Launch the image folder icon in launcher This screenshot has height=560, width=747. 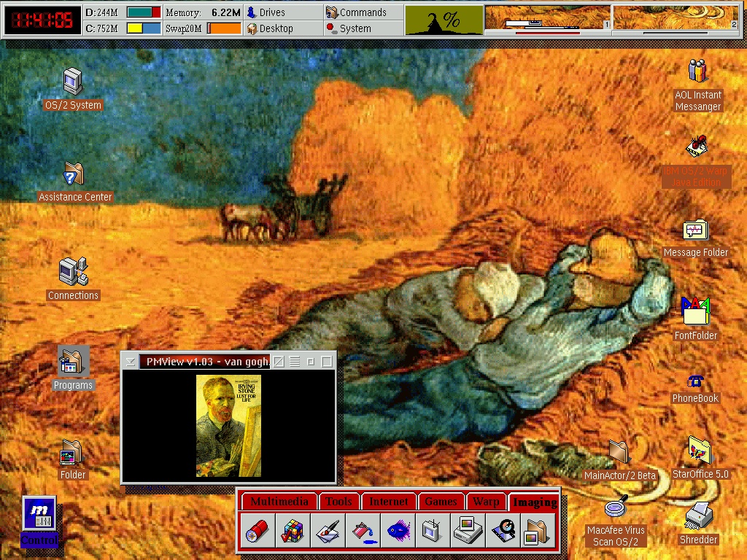pyautogui.click(x=538, y=531)
